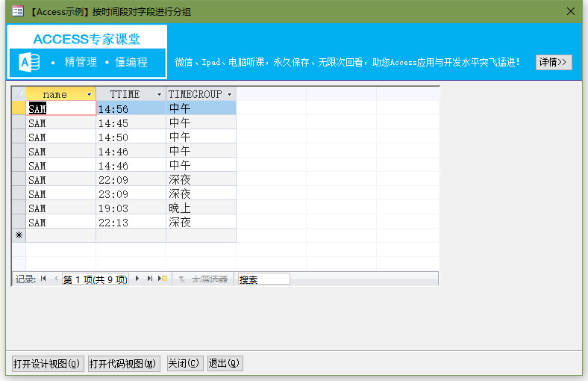Click the 退出(Q) button

(x=225, y=363)
